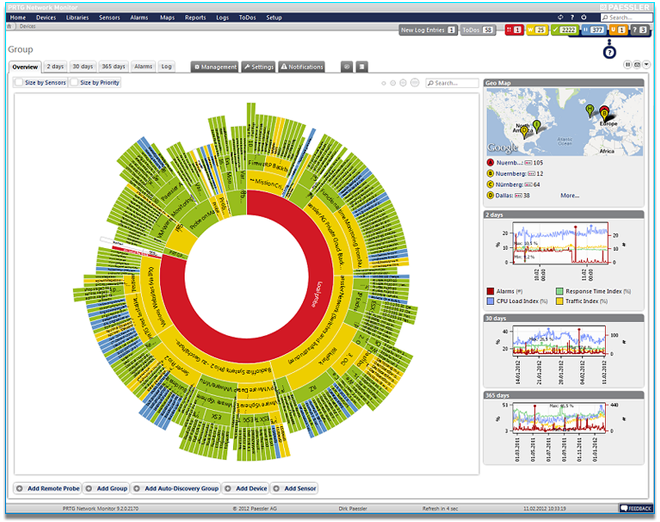
Task: Select the largest circle view-size option
Action: click(x=416, y=83)
